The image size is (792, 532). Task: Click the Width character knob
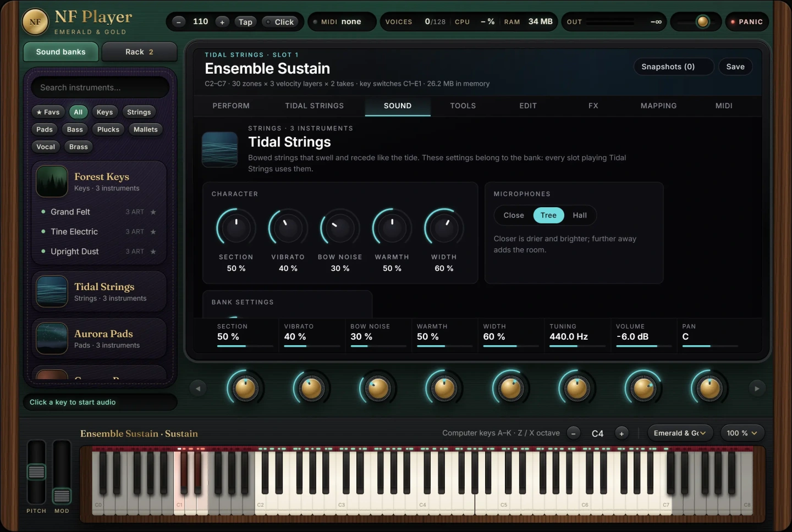coord(444,228)
